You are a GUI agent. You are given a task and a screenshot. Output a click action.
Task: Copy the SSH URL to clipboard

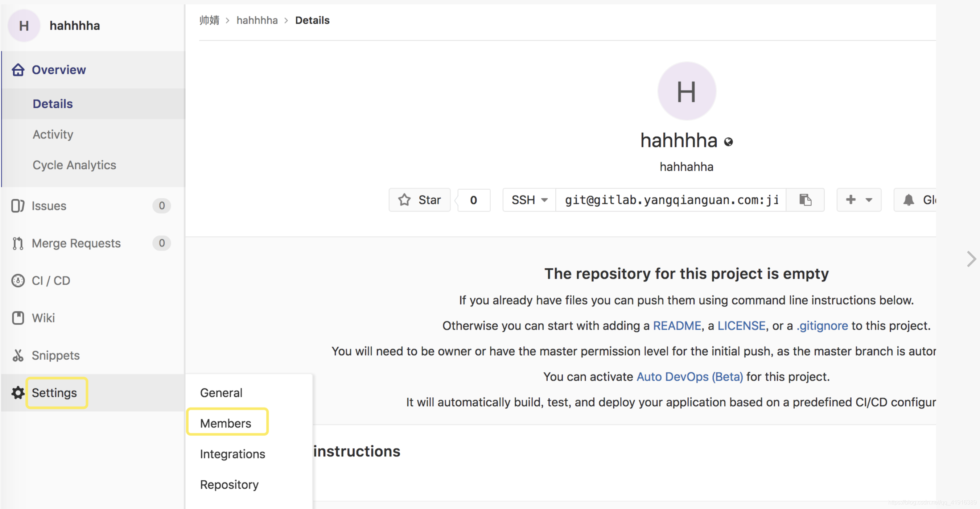click(x=805, y=199)
